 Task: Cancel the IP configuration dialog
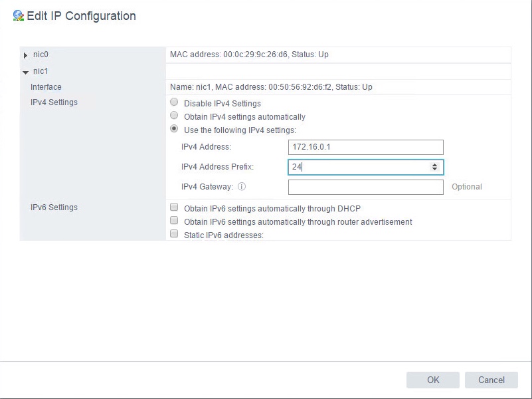(x=491, y=380)
